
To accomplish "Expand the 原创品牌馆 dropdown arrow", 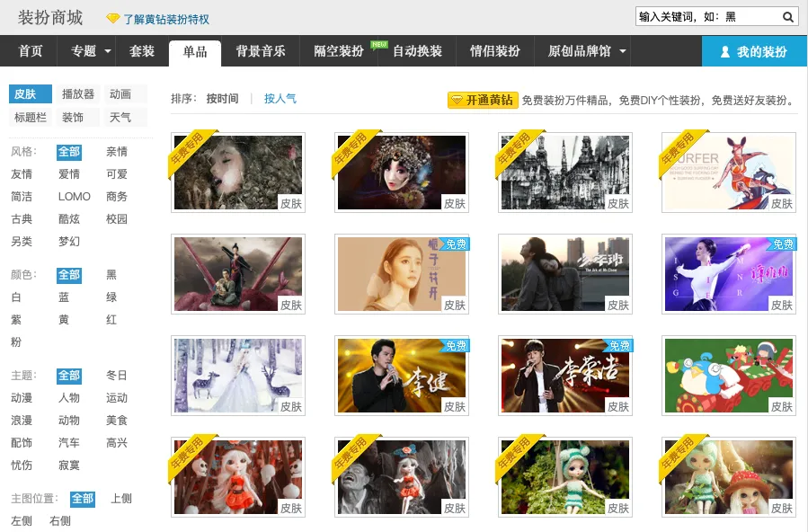I will click(623, 51).
